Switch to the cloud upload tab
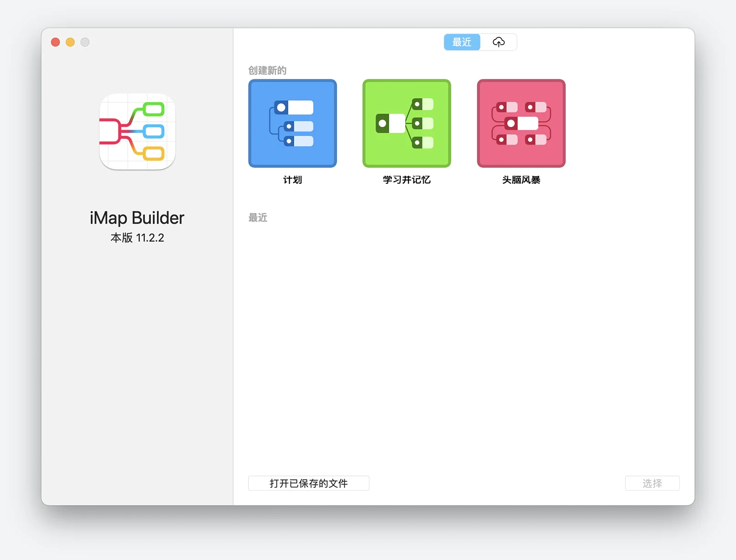Viewport: 736px width, 560px height. click(499, 42)
